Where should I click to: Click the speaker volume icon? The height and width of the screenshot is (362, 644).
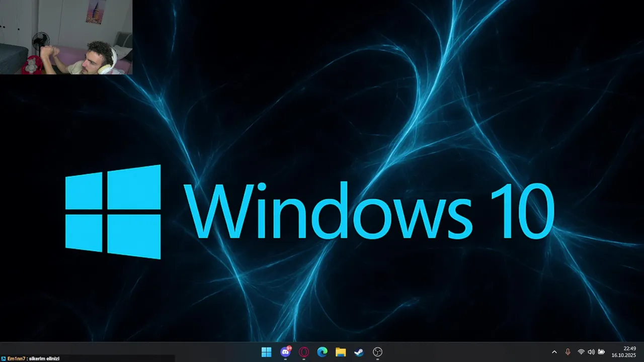[591, 352]
